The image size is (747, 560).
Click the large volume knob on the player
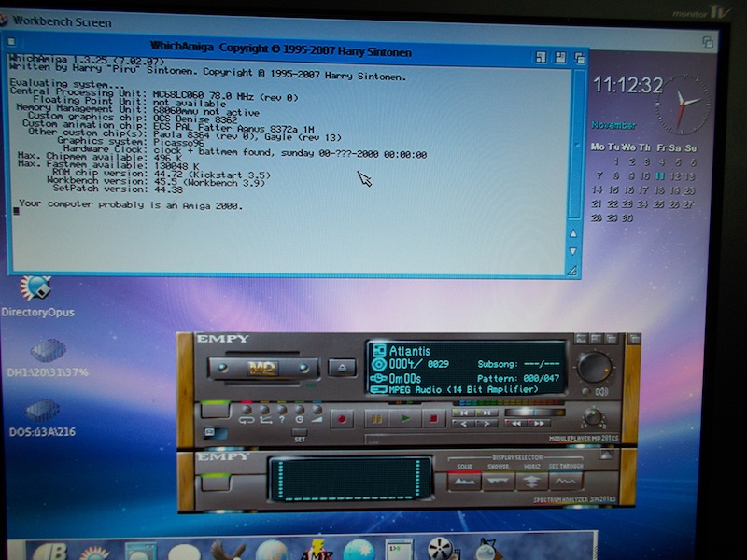[595, 367]
